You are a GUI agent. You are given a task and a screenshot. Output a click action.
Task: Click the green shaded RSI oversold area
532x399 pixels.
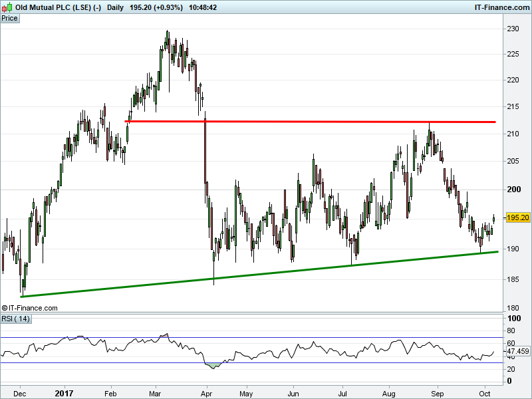(x=213, y=366)
